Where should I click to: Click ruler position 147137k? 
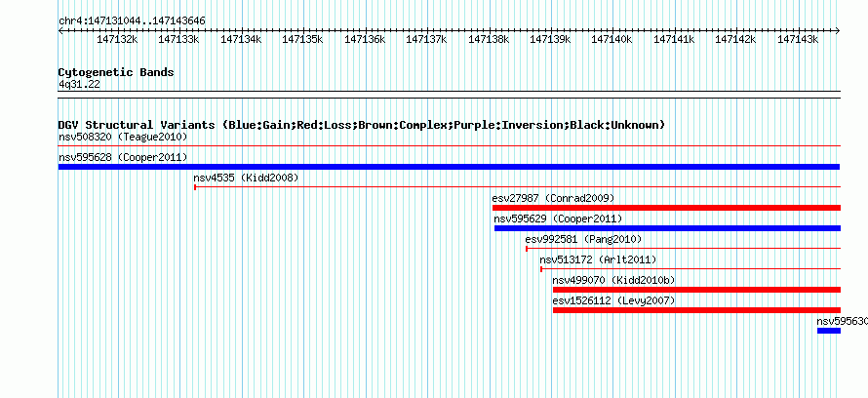pos(427,39)
